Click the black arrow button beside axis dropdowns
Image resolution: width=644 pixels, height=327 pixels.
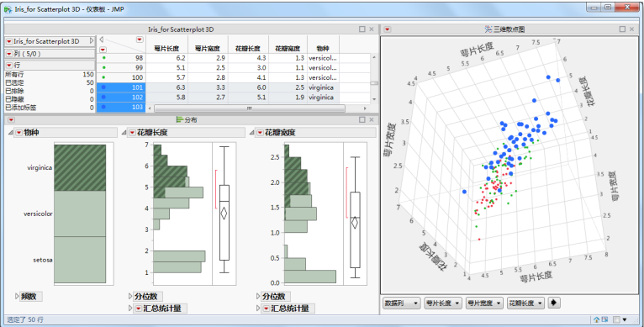tap(554, 303)
